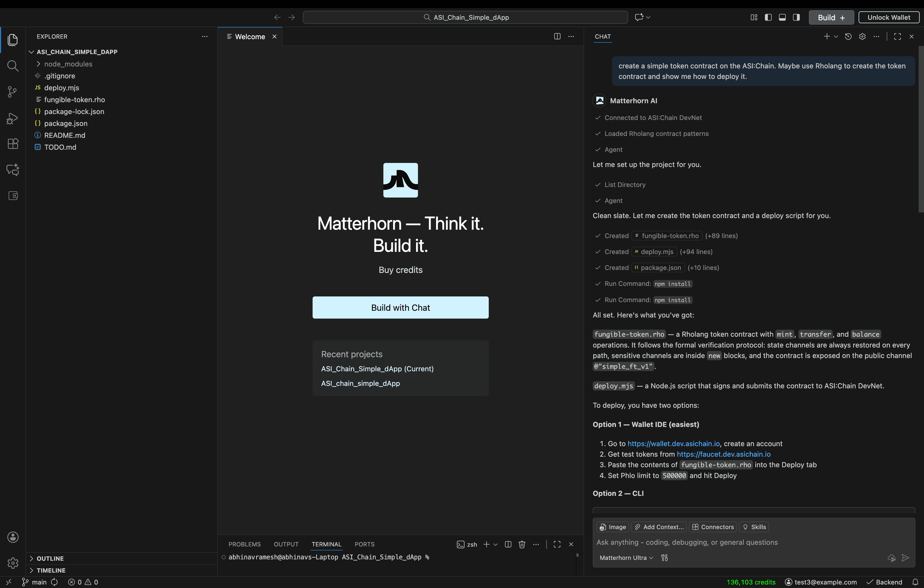Open the Extensions view icon
The image size is (924, 588).
coord(13,143)
